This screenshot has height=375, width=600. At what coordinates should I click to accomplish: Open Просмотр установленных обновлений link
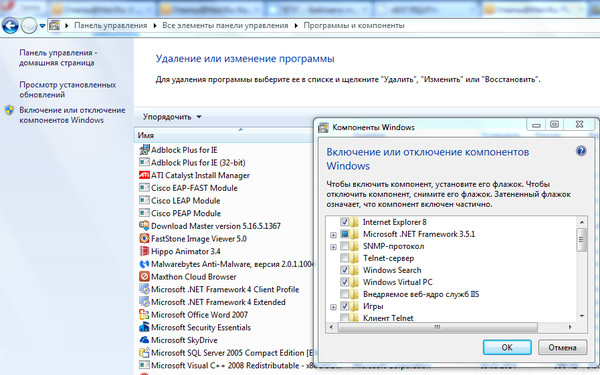click(68, 90)
